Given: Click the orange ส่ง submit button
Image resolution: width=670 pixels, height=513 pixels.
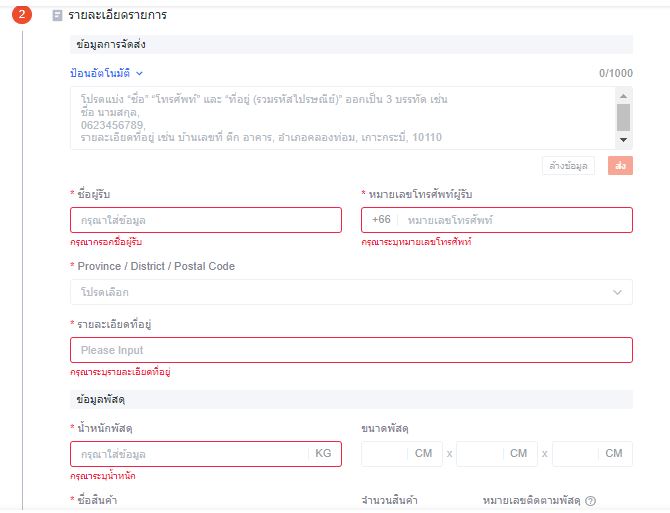Looking at the screenshot, I should tap(620, 166).
